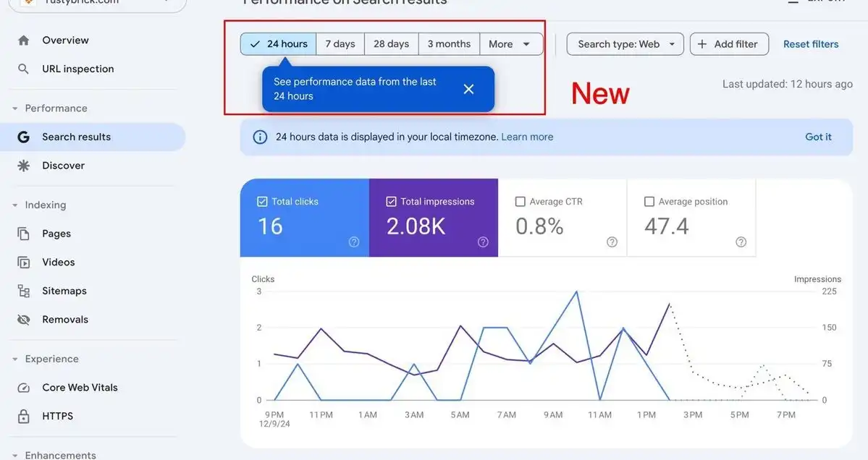Click help icon on Total clicks card

tap(354, 242)
